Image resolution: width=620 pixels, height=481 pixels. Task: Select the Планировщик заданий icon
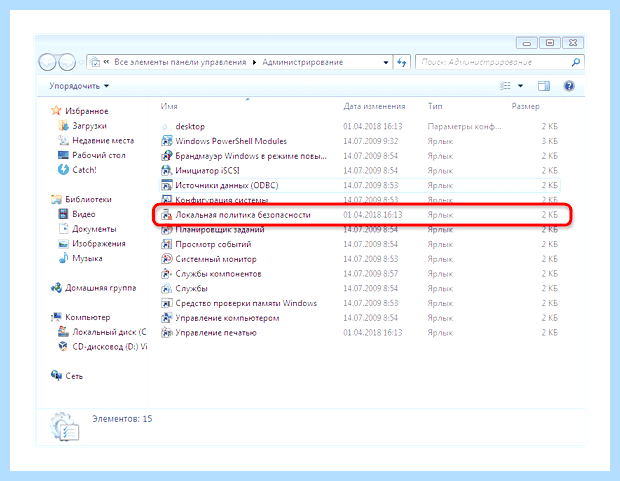coord(166,230)
